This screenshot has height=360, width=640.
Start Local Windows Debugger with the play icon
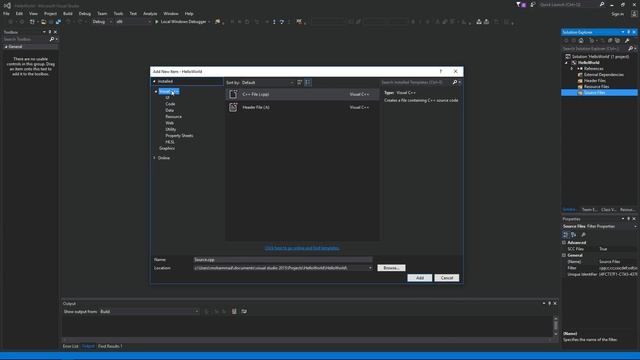point(156,22)
